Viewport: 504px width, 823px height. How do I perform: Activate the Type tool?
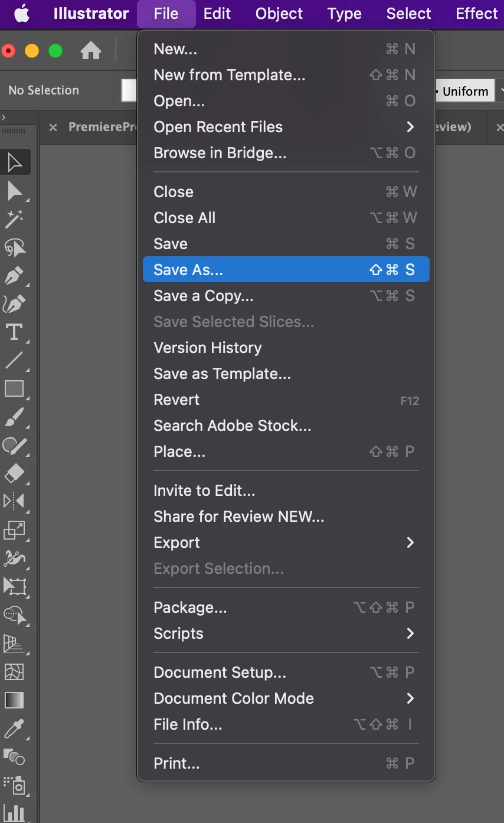14,332
